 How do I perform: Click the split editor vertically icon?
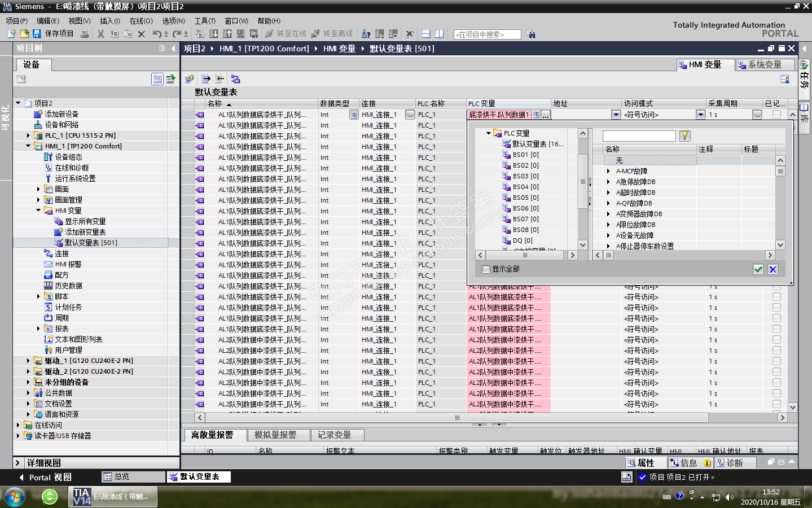[440, 34]
